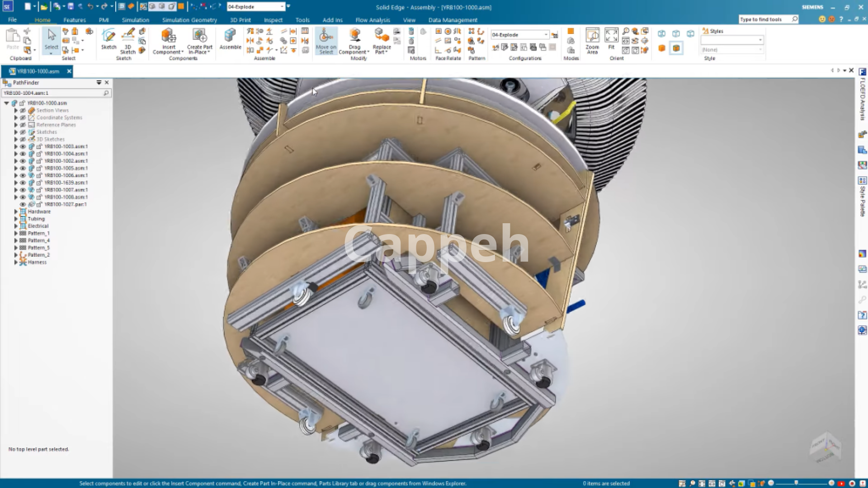Select the YRB100-1000.asm document tab
Screen dimensions: 868x488
[37, 71]
